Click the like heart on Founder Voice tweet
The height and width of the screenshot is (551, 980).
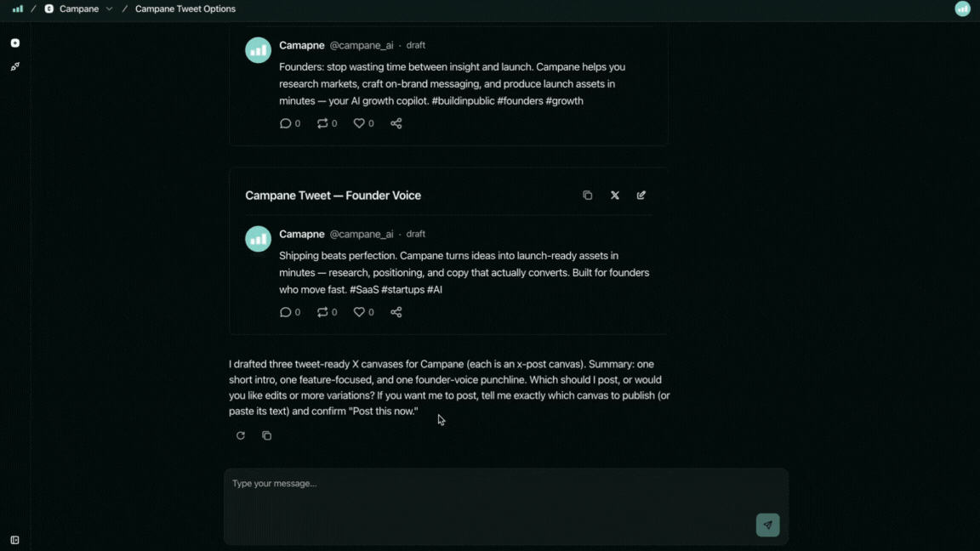(359, 312)
